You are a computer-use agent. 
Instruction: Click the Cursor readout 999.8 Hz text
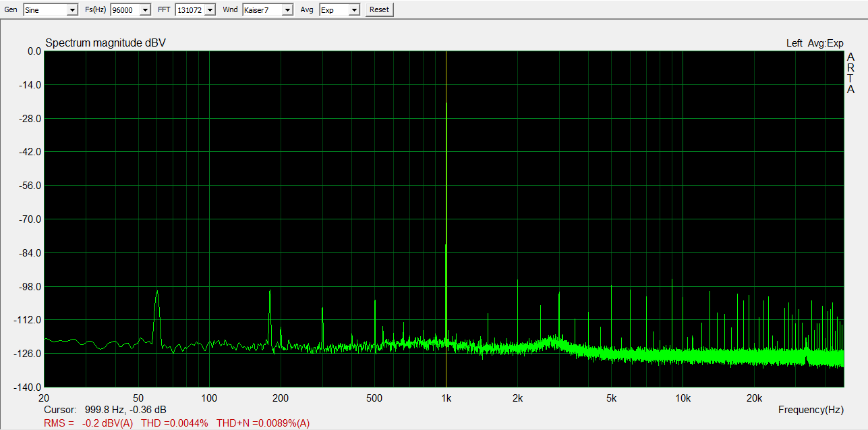[105, 410]
